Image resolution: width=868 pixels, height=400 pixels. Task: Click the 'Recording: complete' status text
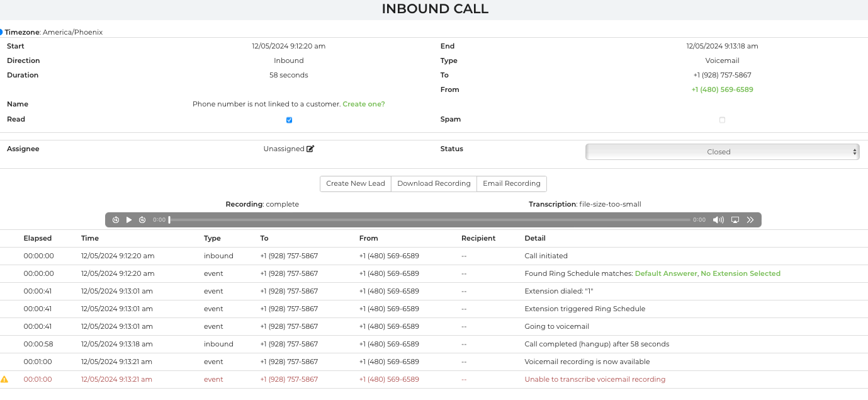pos(262,204)
